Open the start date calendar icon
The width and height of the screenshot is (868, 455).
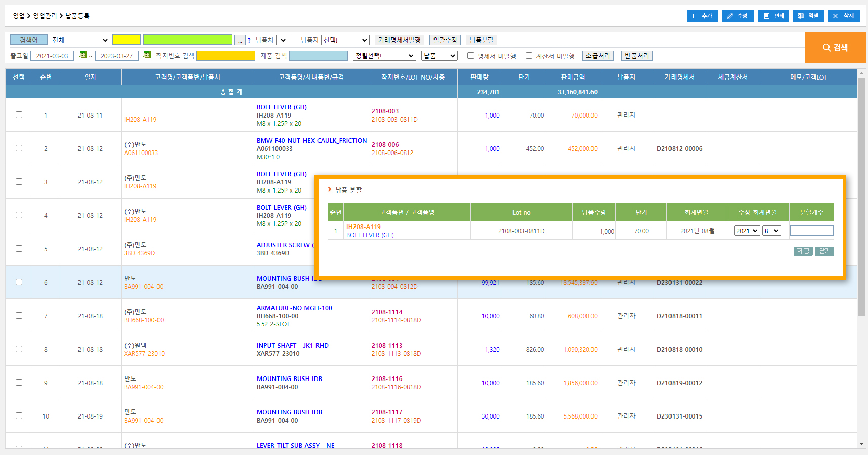pos(83,55)
